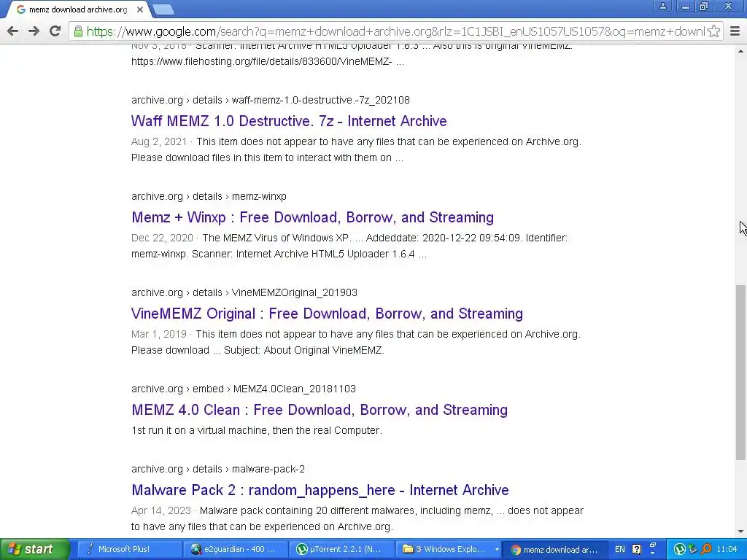The height and width of the screenshot is (560, 747).
Task: Click the orange magnifier tray icon
Action: click(x=706, y=550)
